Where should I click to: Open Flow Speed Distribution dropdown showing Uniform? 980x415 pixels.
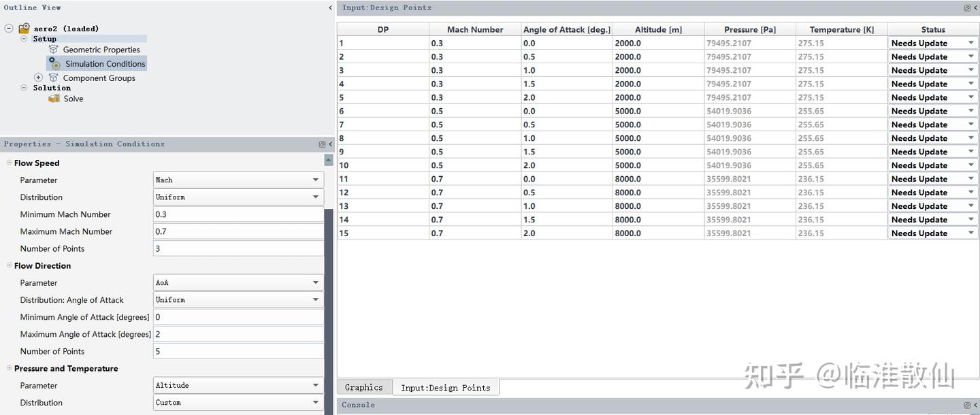point(238,197)
